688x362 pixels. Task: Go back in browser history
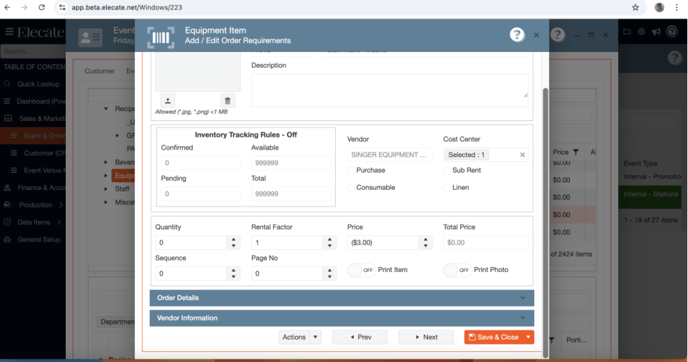[x=7, y=7]
